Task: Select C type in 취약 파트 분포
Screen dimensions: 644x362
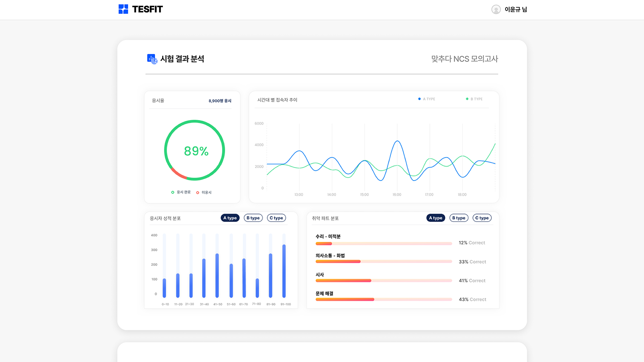Action: 482,218
